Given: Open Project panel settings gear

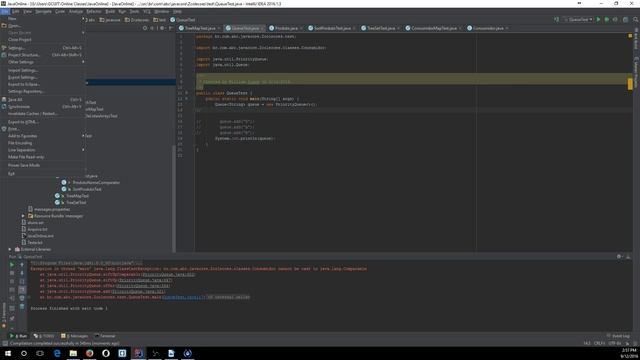Looking at the screenshot, I should (162, 28).
